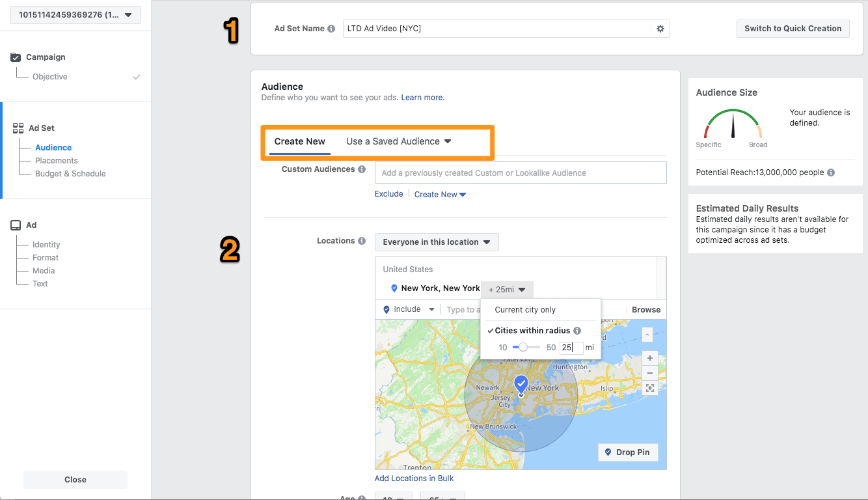The height and width of the screenshot is (500, 868).
Task: Open Media under Ad
Action: (x=44, y=271)
